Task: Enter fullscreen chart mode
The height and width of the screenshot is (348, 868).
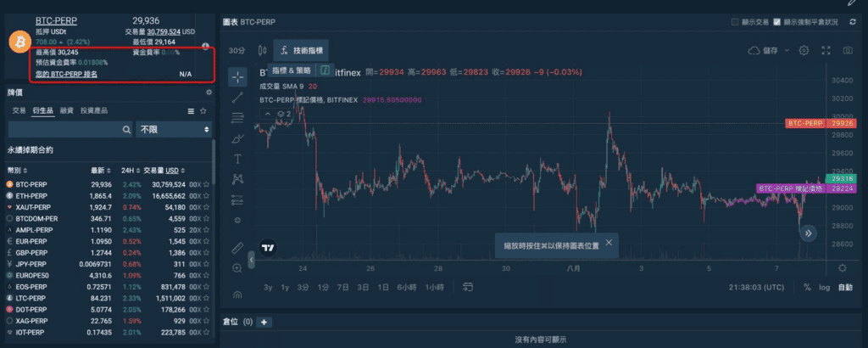Action: 826,50
